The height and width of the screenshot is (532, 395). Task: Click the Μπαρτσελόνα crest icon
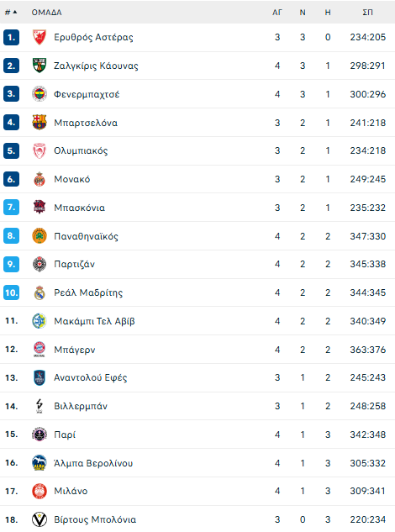(39, 123)
